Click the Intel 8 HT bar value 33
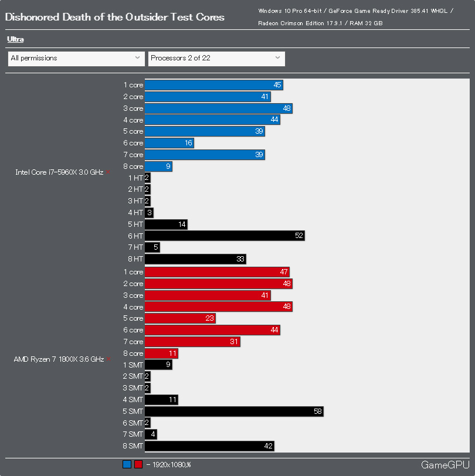Image resolution: width=475 pixels, height=476 pixels. click(240, 259)
